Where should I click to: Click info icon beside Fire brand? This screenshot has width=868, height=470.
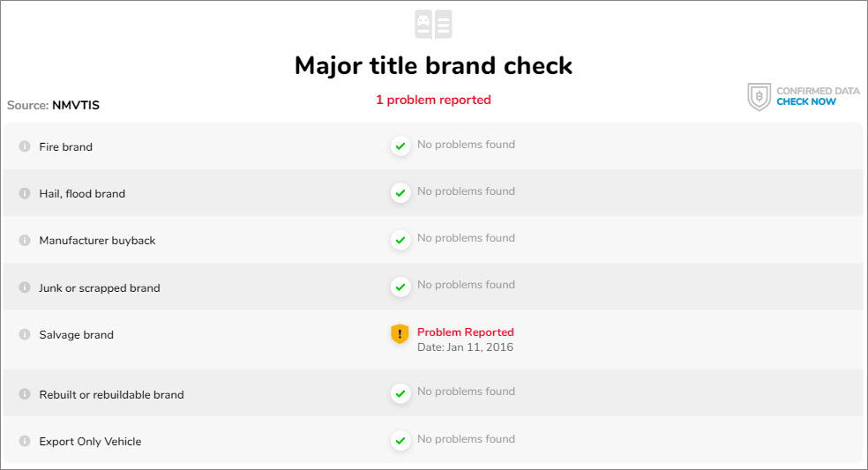click(25, 146)
